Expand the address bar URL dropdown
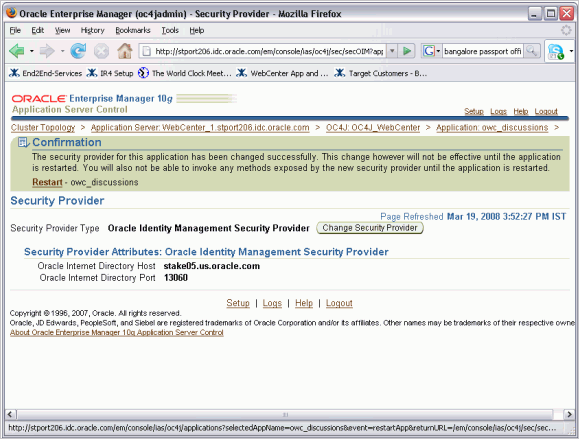 pyautogui.click(x=392, y=51)
